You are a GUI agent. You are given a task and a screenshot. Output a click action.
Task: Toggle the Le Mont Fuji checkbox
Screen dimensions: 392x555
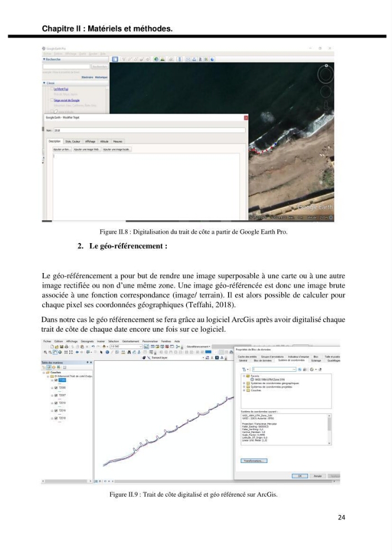[52, 89]
